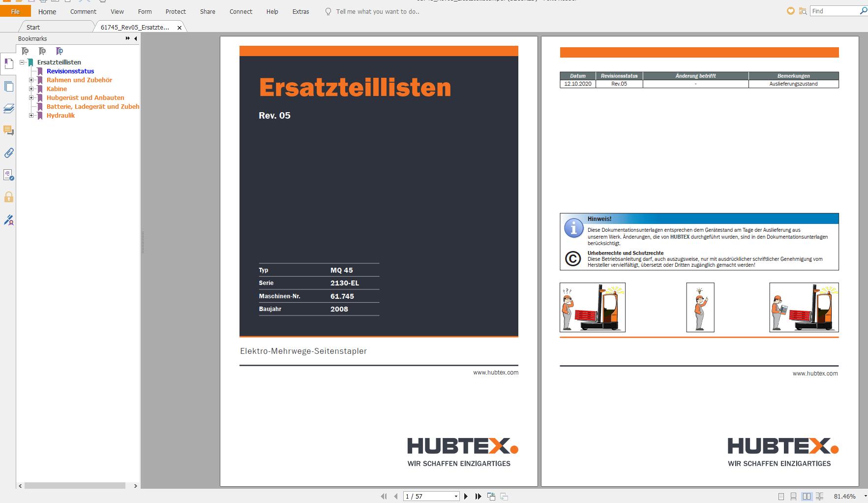Jump to the last page
This screenshot has height=503, width=868.
(478, 496)
